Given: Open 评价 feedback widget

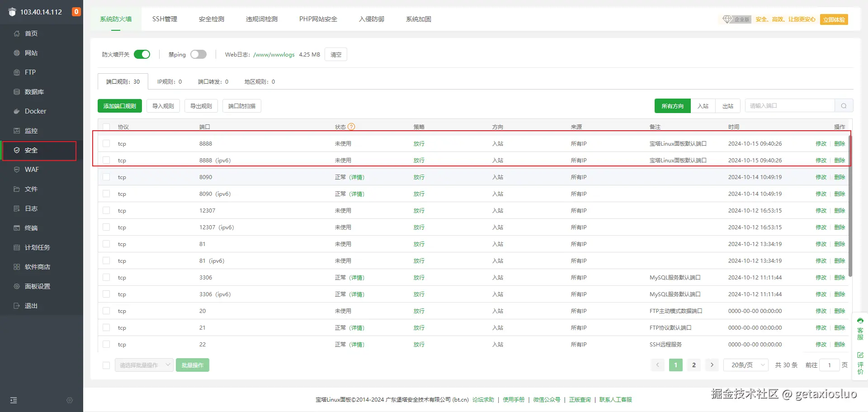Looking at the screenshot, I should [x=860, y=364].
